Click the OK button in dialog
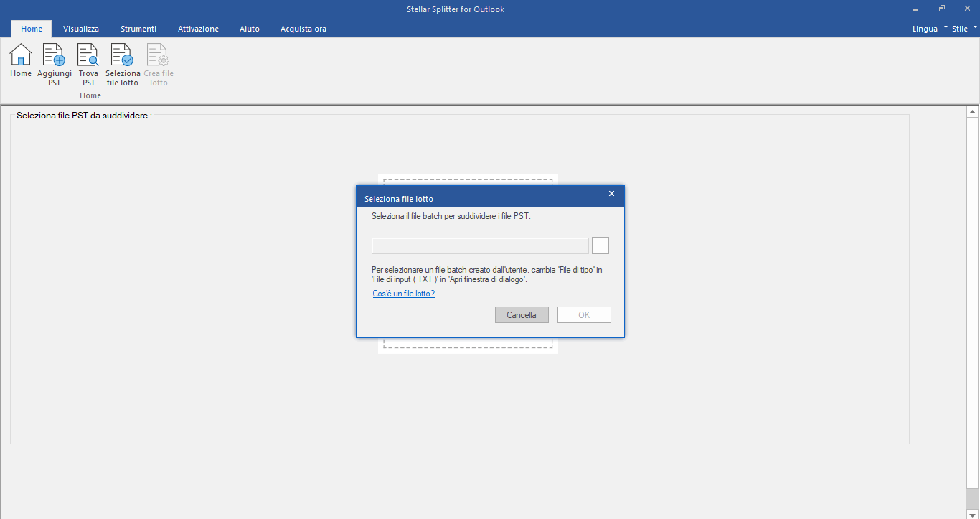 584,315
